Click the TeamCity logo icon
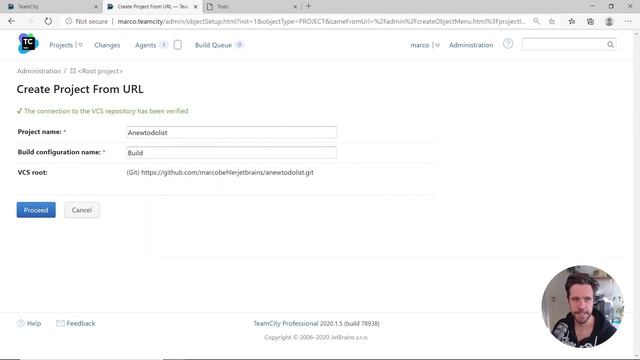Image resolution: width=640 pixels, height=360 pixels. pos(28,43)
